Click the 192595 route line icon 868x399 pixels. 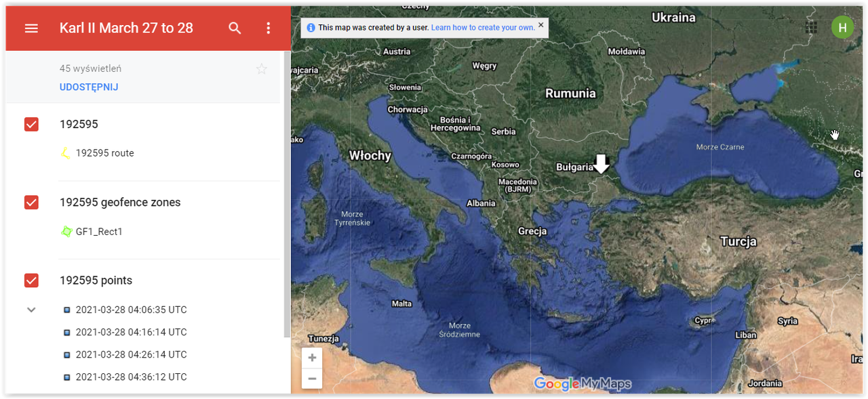66,153
